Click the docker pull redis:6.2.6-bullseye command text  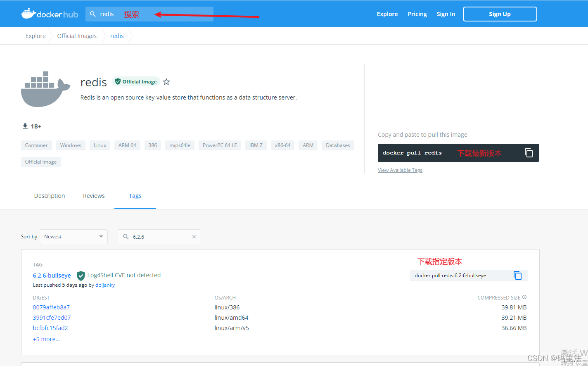coord(450,276)
